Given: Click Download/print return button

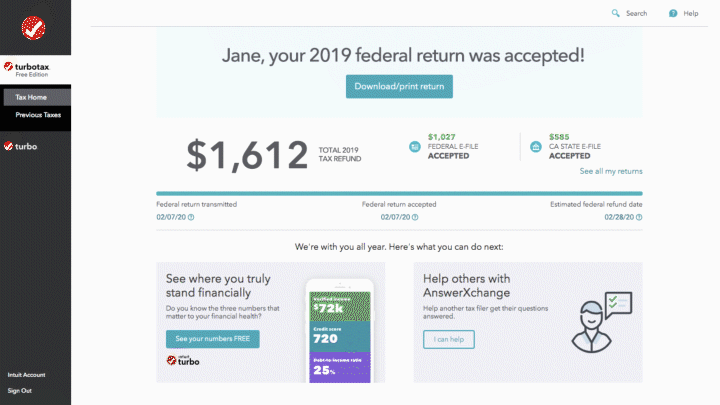Looking at the screenshot, I should pos(399,86).
